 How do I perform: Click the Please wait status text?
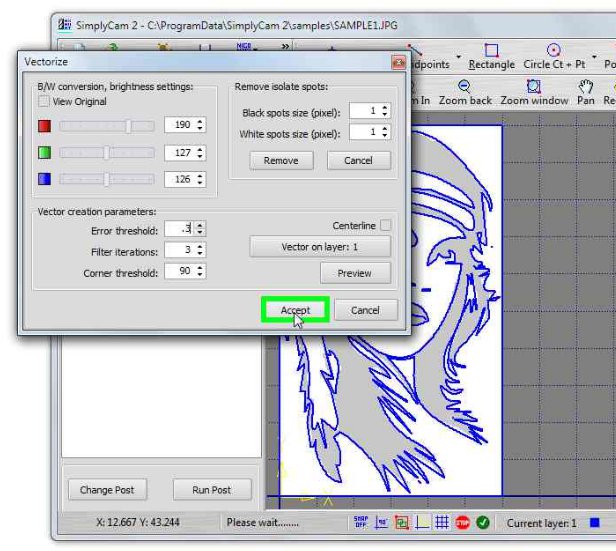[x=263, y=522]
